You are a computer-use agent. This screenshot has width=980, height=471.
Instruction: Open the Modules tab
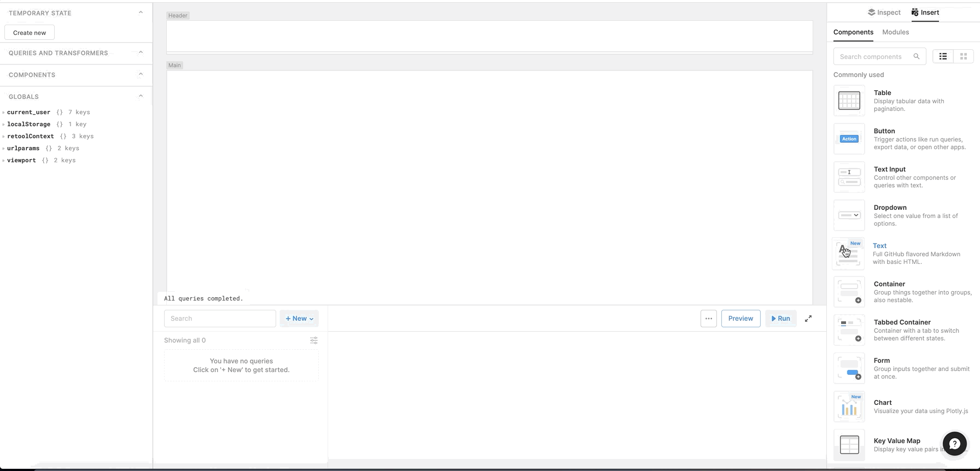pyautogui.click(x=896, y=32)
